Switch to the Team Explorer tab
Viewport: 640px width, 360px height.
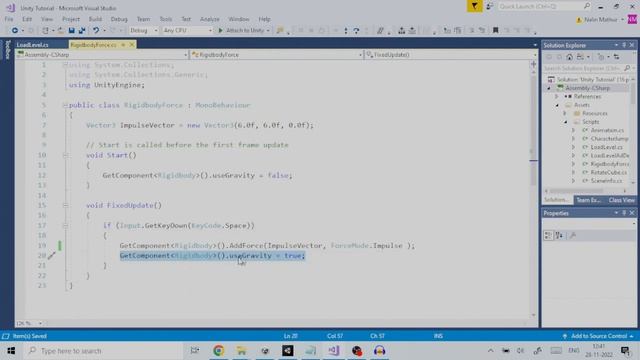point(588,200)
